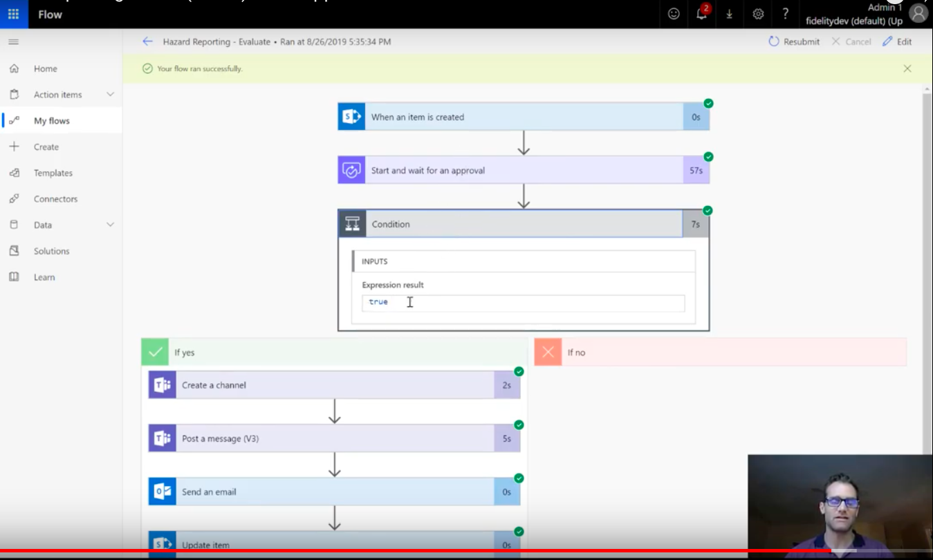The width and height of the screenshot is (933, 560).
Task: Click the user account avatar
Action: [918, 13]
